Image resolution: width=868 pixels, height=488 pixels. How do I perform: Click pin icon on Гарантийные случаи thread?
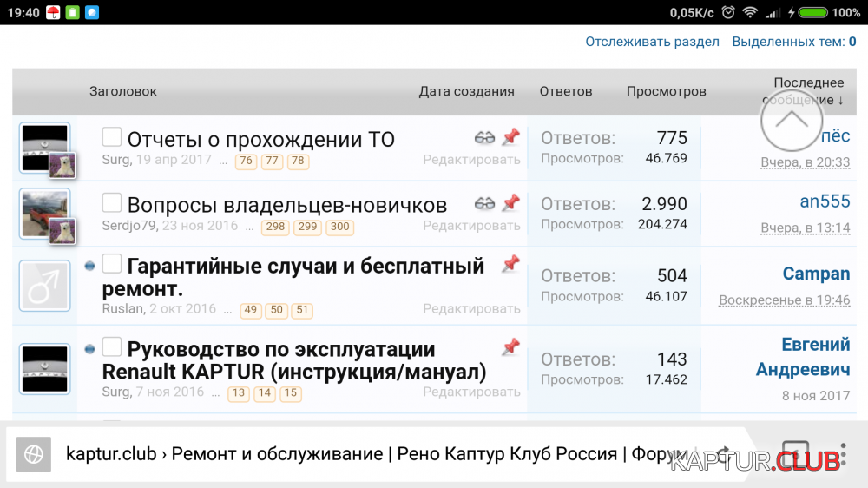click(510, 263)
